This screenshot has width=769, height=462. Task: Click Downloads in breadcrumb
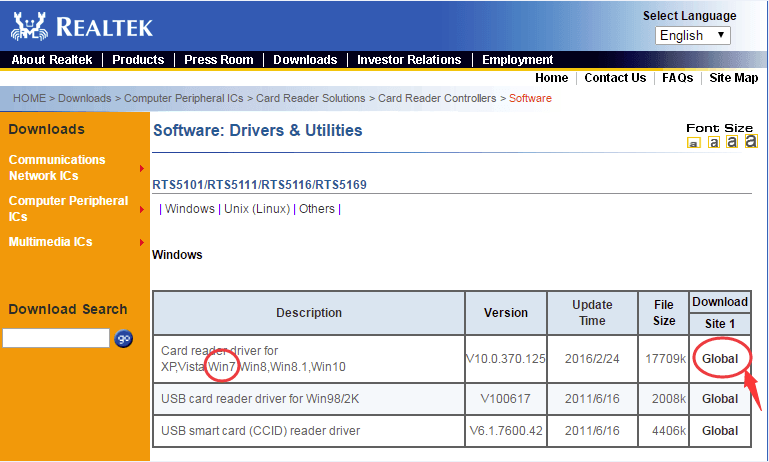click(85, 98)
